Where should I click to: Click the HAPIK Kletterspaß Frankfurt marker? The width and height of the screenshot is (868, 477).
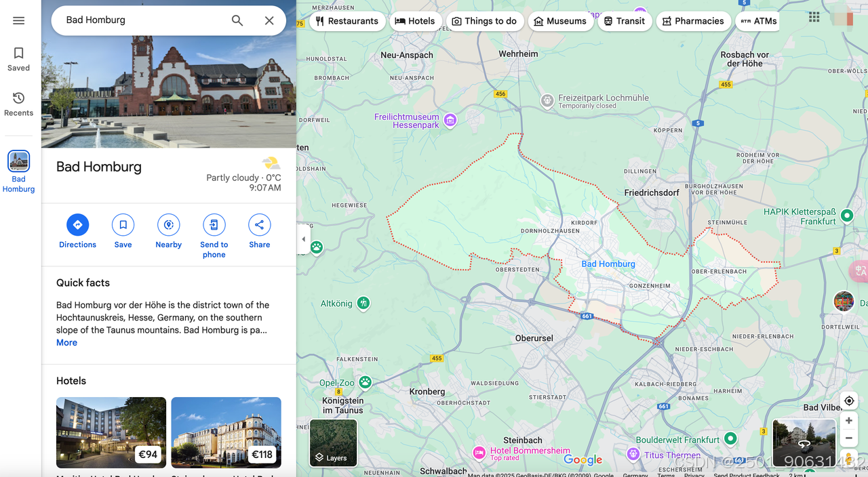[x=846, y=215]
